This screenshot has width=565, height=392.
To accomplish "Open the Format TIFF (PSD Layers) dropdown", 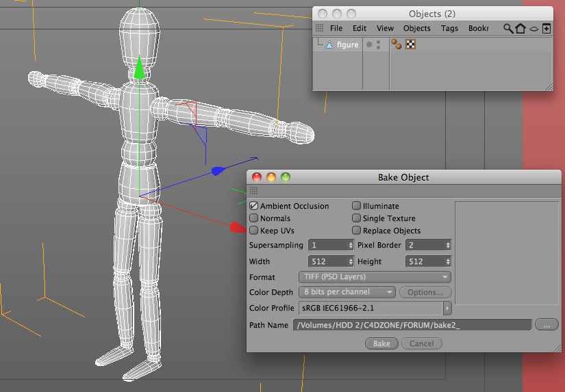I will [x=375, y=277].
